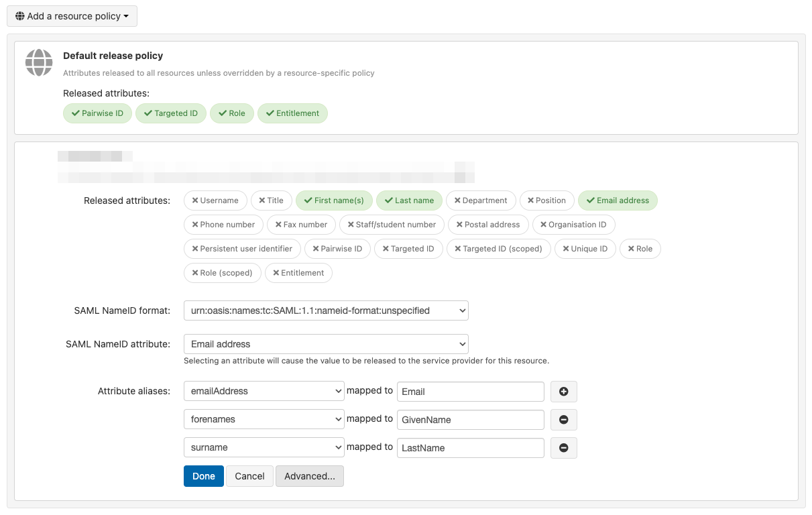Click the Done button to save the policy

point(203,475)
